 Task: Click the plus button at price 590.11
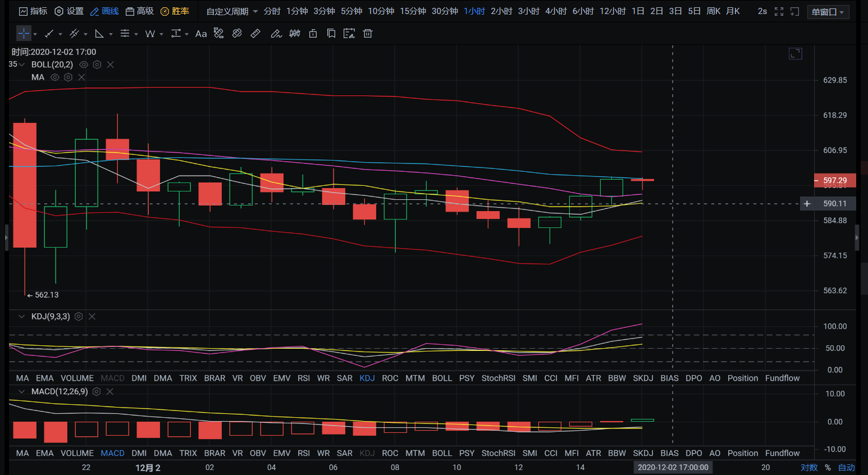click(x=807, y=204)
